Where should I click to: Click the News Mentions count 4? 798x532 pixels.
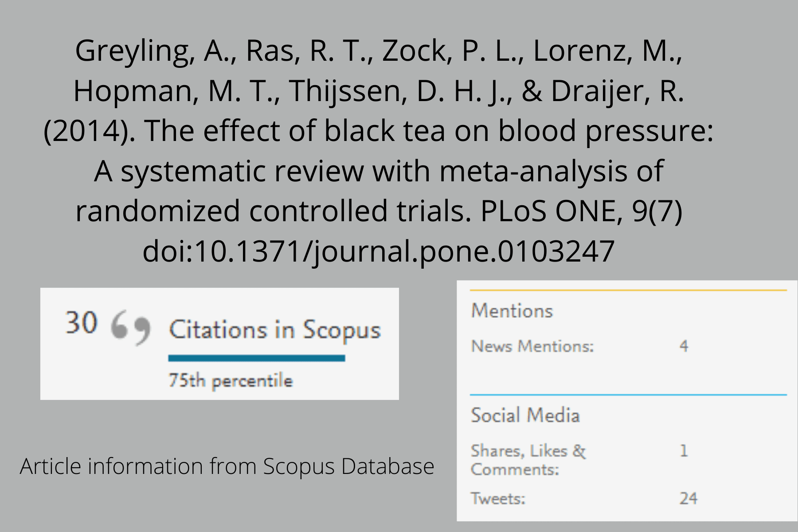click(x=684, y=346)
